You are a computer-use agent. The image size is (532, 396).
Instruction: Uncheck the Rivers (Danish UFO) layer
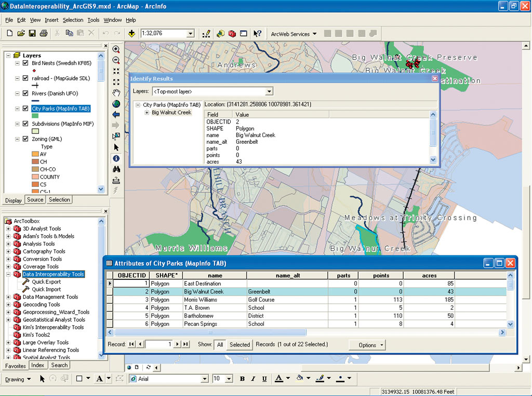[x=25, y=93]
